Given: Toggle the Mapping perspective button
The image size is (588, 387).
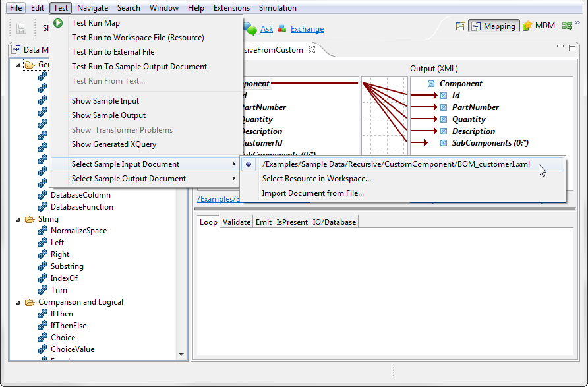Looking at the screenshot, I should (x=494, y=26).
